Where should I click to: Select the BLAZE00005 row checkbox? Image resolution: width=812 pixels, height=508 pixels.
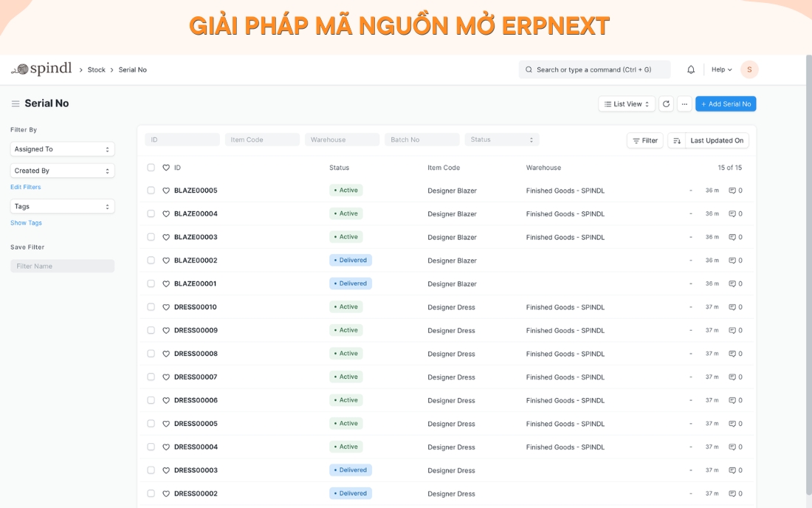point(151,190)
